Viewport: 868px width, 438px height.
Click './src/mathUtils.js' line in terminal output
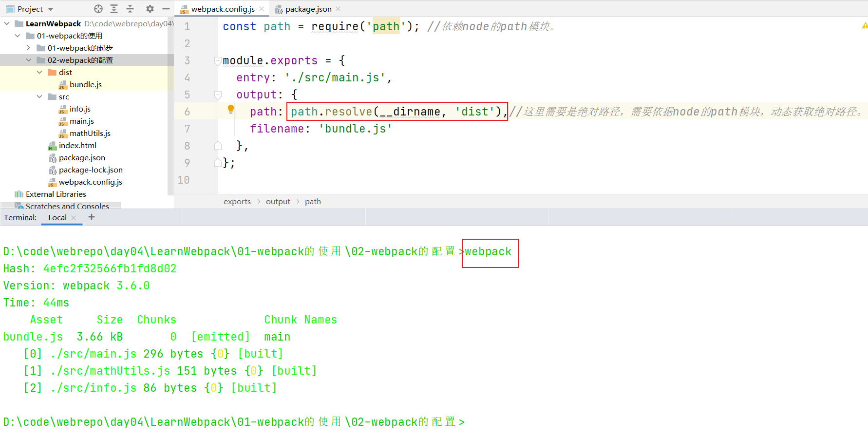point(170,371)
